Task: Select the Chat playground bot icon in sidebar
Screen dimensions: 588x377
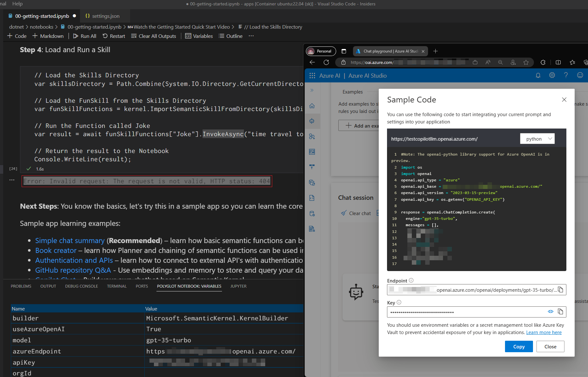Action: tap(312, 121)
